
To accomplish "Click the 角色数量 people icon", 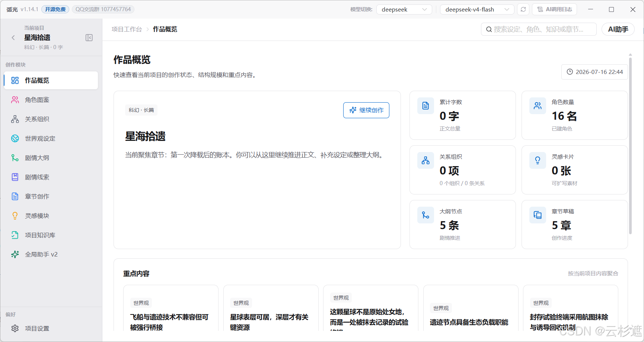I will [x=538, y=106].
